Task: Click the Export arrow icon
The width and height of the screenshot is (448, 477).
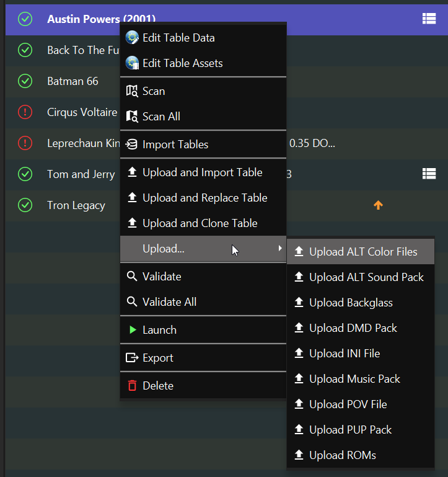Action: (x=132, y=358)
